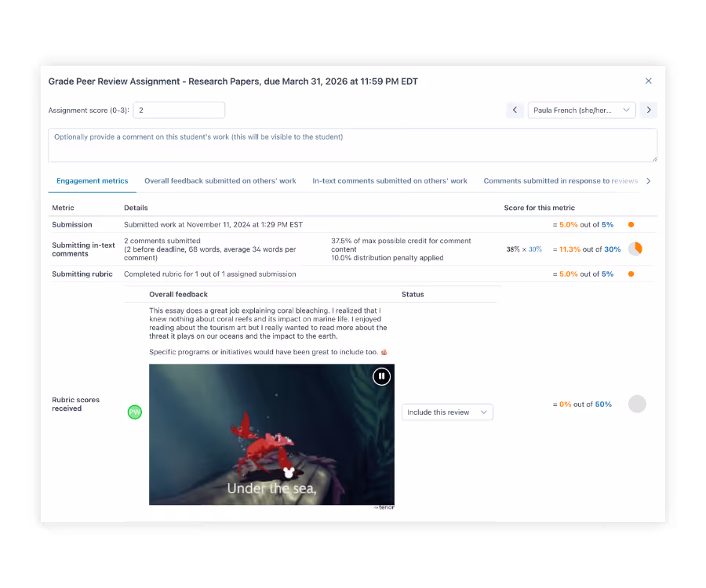The height and width of the screenshot is (588, 706).
Task: Click the Submitting rubric metric label
Action: tap(82, 274)
